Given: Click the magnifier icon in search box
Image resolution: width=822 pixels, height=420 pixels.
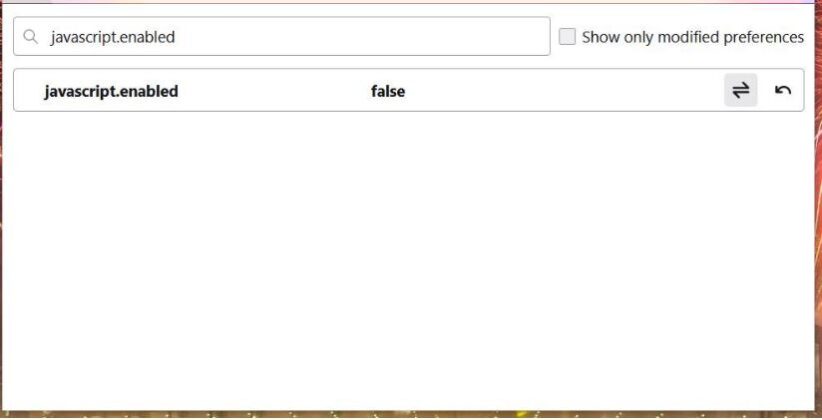Looking at the screenshot, I should pos(31,37).
